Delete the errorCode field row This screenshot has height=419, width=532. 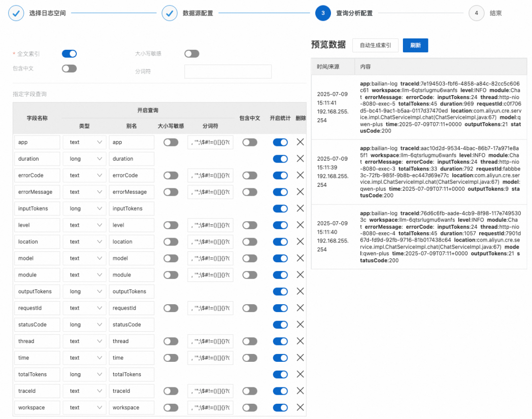[x=299, y=175]
